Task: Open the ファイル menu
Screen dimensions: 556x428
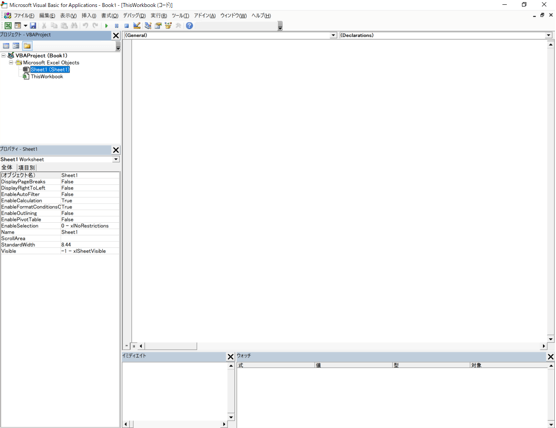Action: click(x=24, y=16)
